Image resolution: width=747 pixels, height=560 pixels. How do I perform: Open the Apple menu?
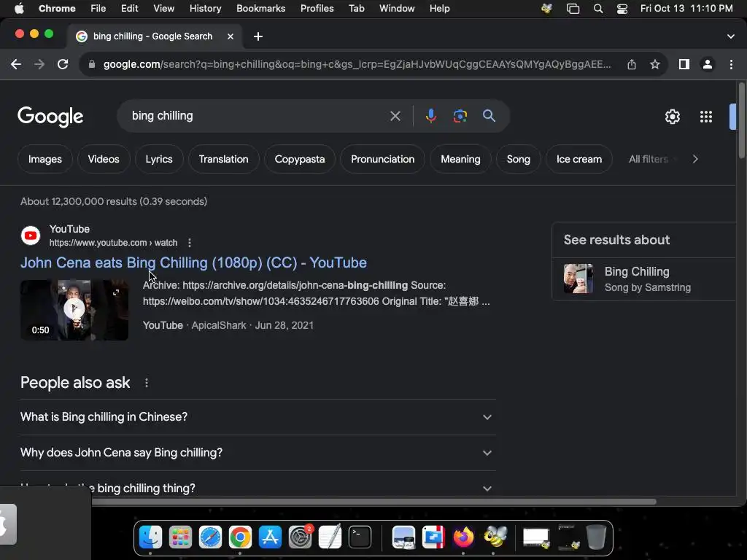[19, 9]
